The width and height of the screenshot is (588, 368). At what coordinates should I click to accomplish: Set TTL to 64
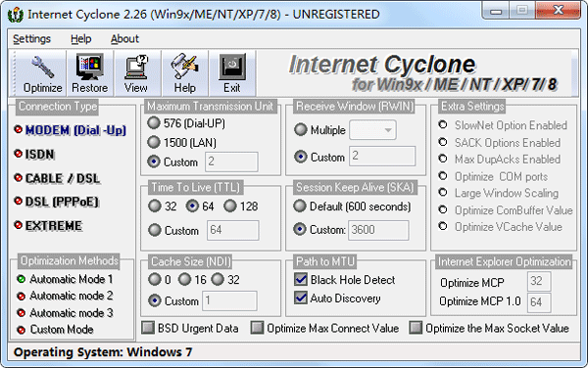(192, 206)
